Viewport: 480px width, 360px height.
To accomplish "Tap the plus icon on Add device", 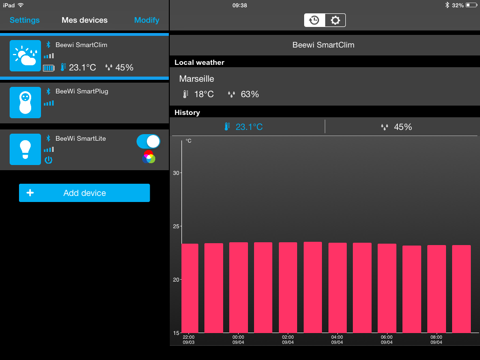I will 30,193.
